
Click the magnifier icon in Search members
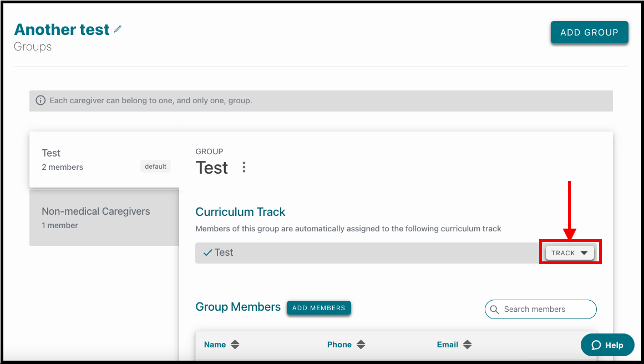tap(494, 310)
